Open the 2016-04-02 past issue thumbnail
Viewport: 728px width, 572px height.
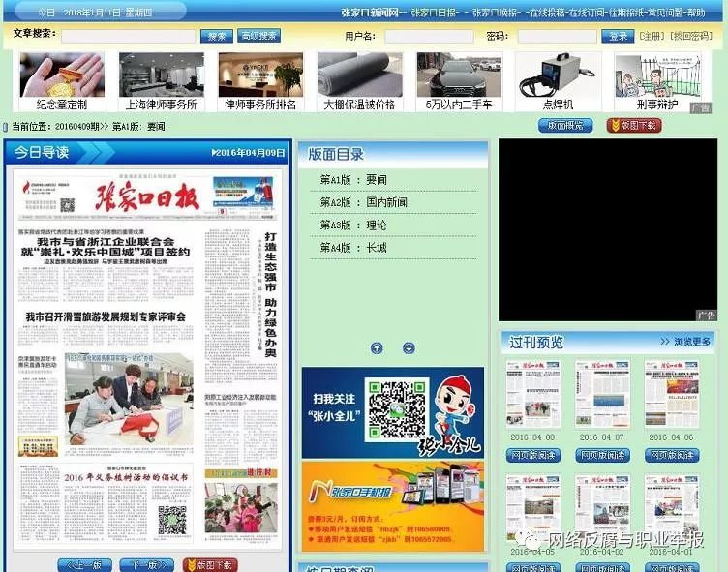tap(602, 509)
